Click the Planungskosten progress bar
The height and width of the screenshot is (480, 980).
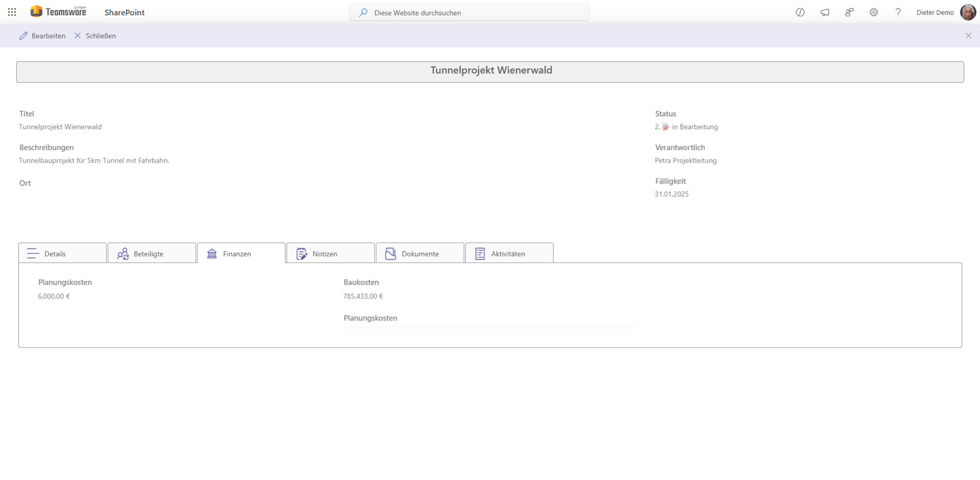click(490, 327)
